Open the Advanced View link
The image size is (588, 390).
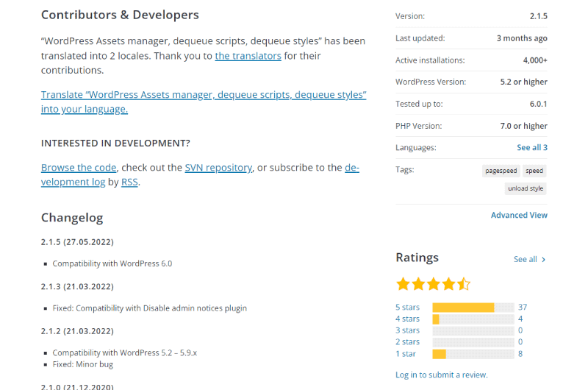[x=519, y=215]
